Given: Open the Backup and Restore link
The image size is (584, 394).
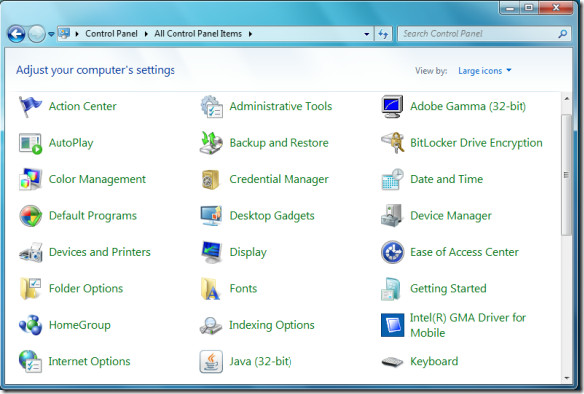Looking at the screenshot, I should coord(279,143).
